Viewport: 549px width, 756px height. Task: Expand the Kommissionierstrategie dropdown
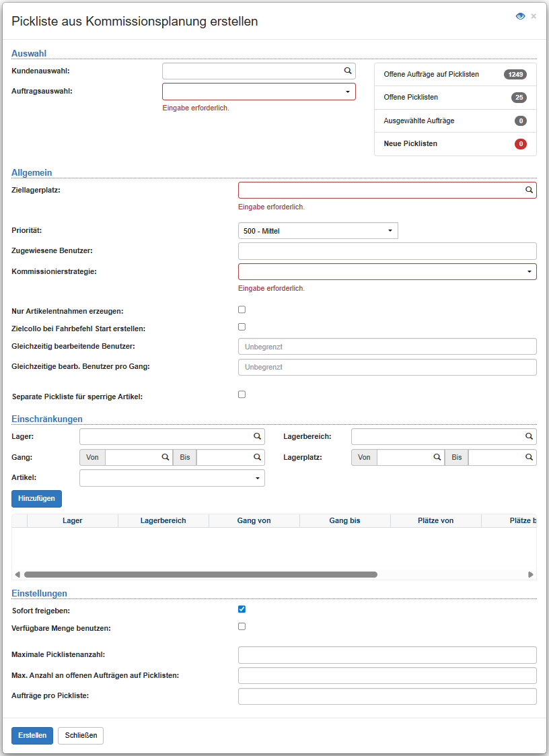pyautogui.click(x=528, y=271)
